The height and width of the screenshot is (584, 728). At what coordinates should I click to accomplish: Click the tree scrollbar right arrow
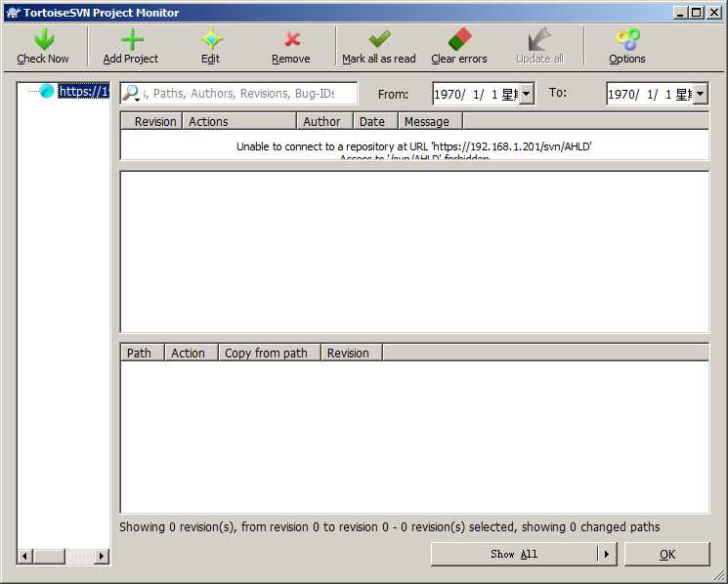click(102, 556)
